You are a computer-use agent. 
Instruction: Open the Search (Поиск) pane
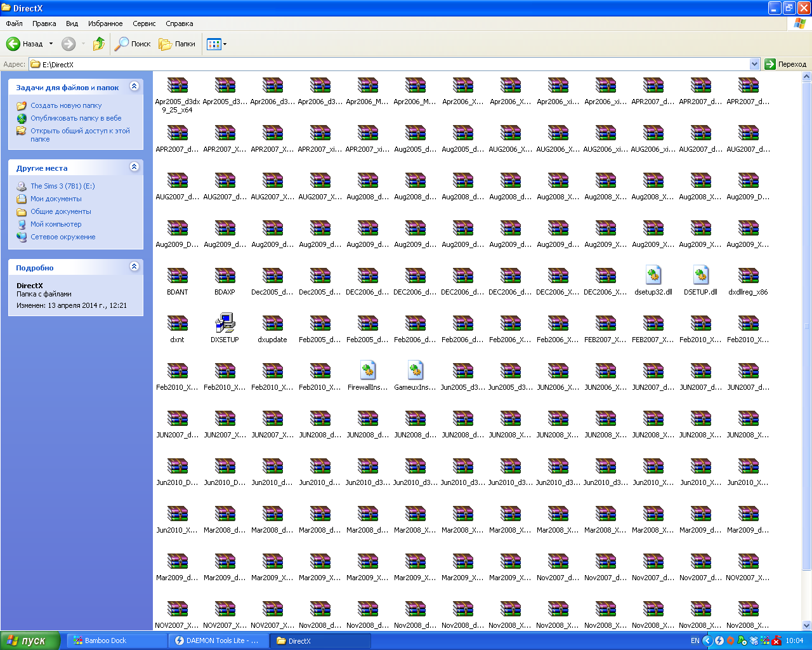tap(133, 44)
